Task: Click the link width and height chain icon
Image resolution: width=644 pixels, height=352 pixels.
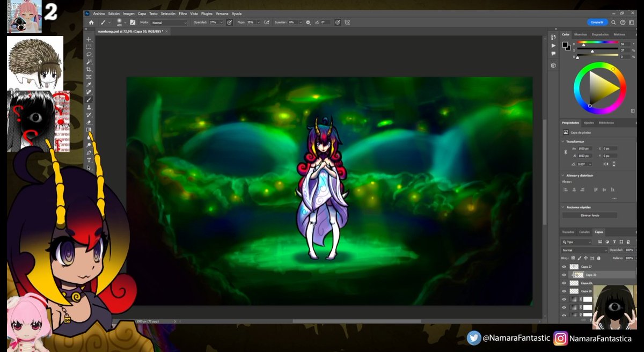Action: point(566,152)
